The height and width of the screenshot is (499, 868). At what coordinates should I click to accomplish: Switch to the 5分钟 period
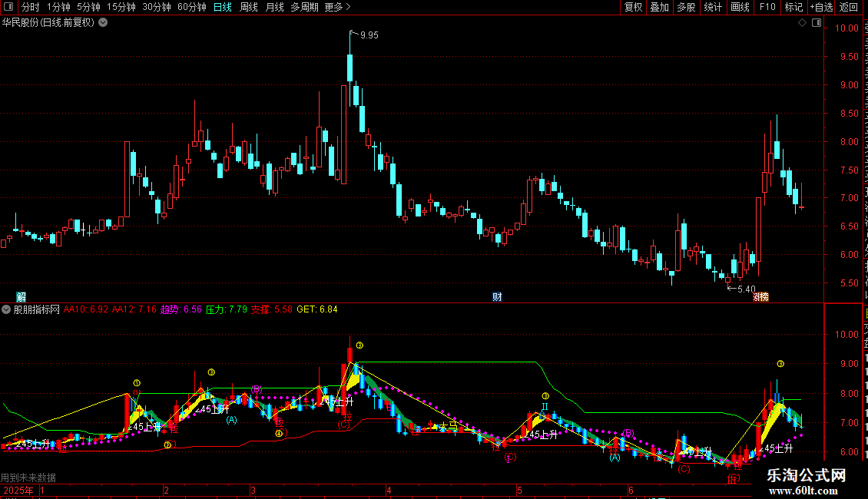(x=88, y=7)
